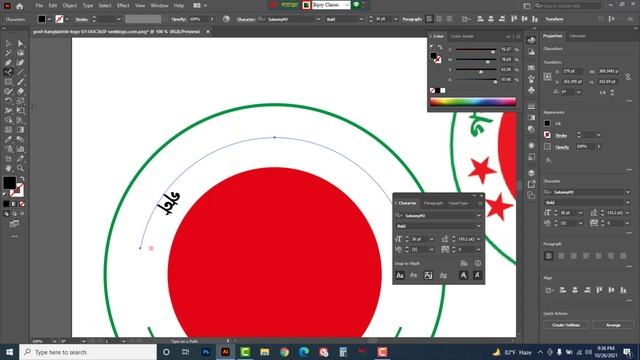Select the Hand tool
The width and height of the screenshot is (640, 360).
pos(8,168)
